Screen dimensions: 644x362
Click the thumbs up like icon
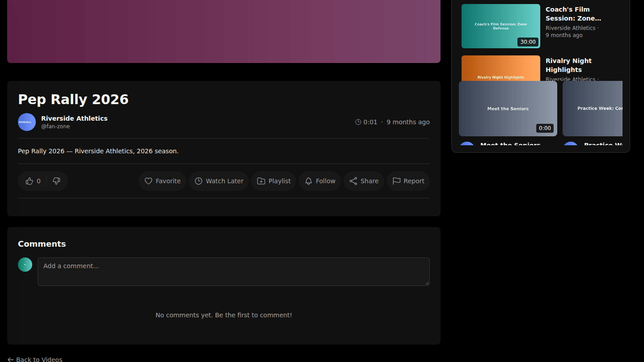tap(30, 181)
